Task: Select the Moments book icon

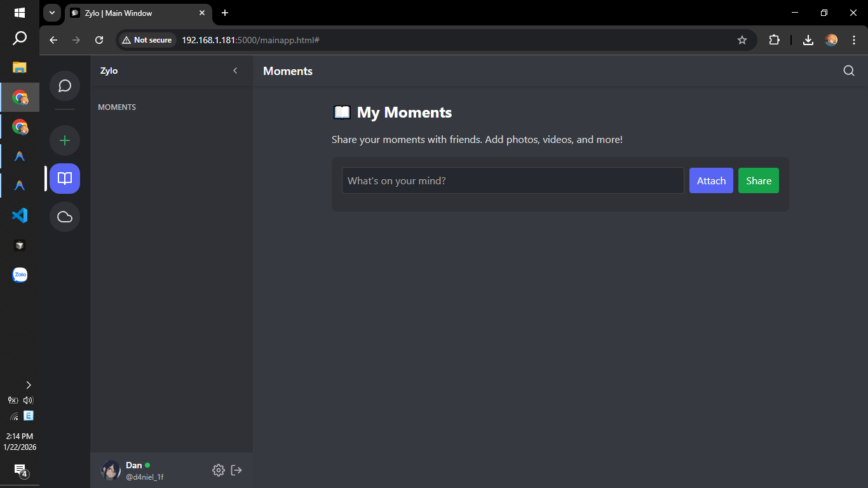Action: [64, 179]
